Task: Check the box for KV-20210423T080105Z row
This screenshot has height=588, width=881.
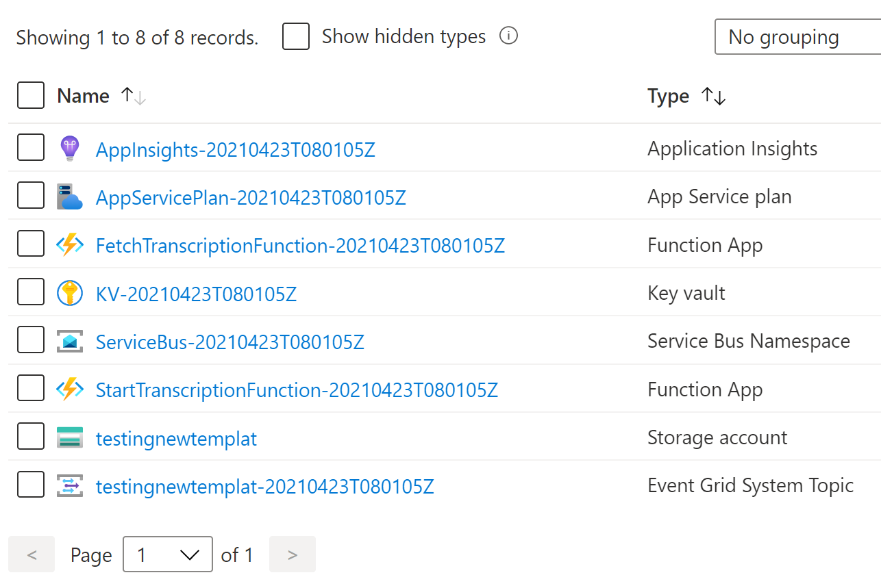Action: (31, 293)
